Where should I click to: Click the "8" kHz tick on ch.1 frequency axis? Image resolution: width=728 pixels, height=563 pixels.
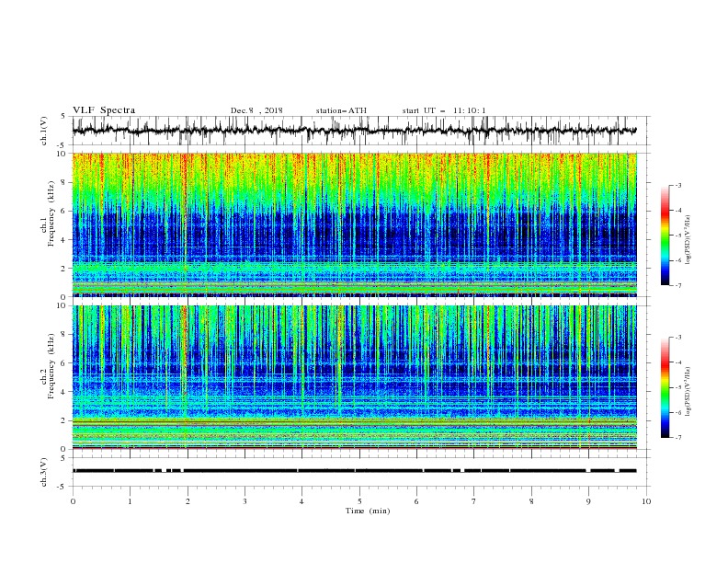[65, 182]
